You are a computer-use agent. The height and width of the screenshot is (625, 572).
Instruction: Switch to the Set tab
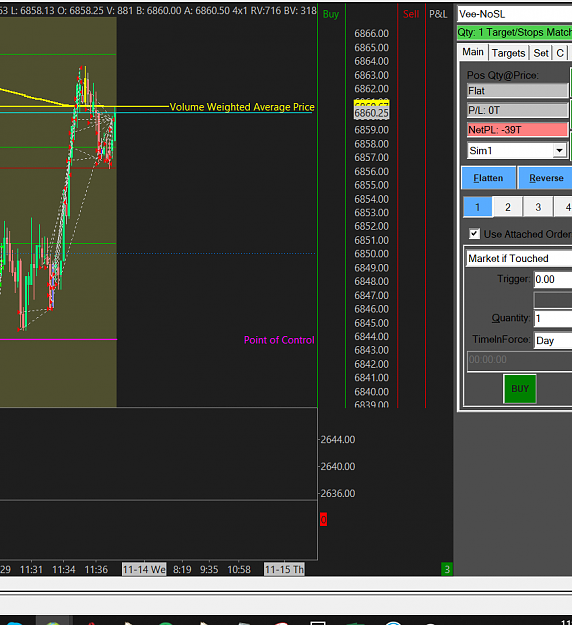click(x=541, y=53)
